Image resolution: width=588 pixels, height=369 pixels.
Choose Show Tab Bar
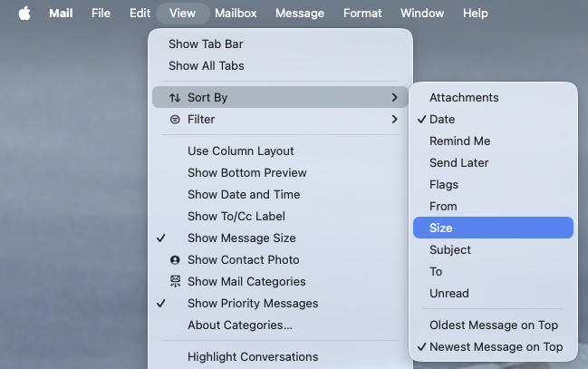206,44
